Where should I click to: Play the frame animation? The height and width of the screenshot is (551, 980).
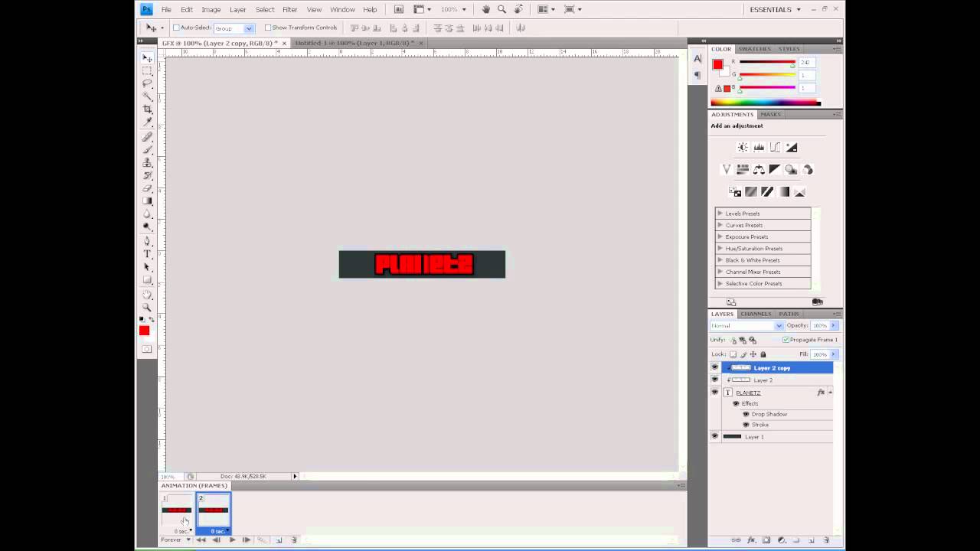(232, 540)
